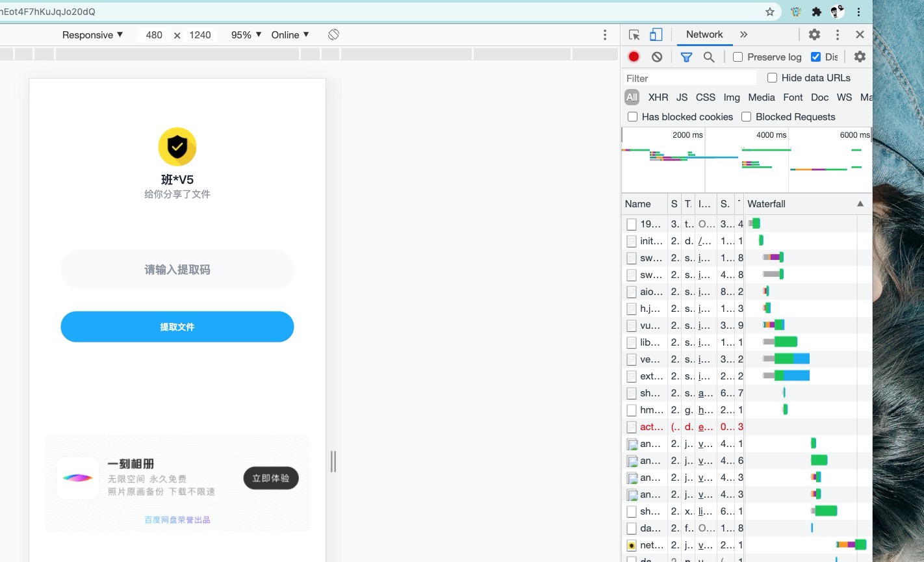
Task: Filter requests by XHR
Action: [658, 97]
